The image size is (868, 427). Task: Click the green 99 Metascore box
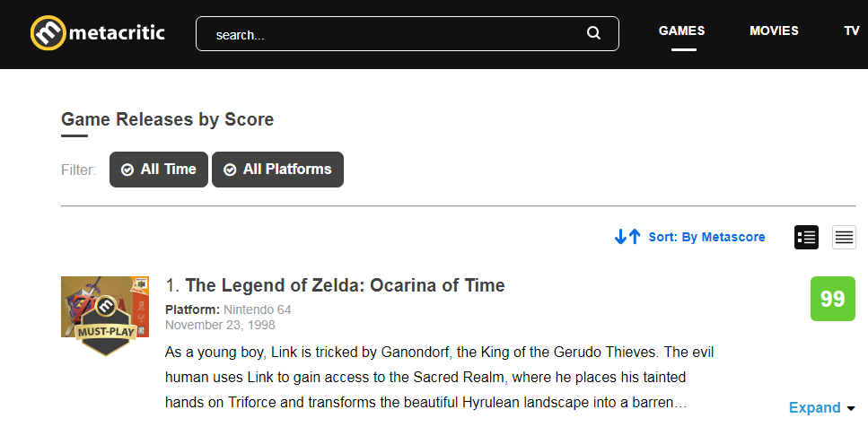tap(833, 299)
